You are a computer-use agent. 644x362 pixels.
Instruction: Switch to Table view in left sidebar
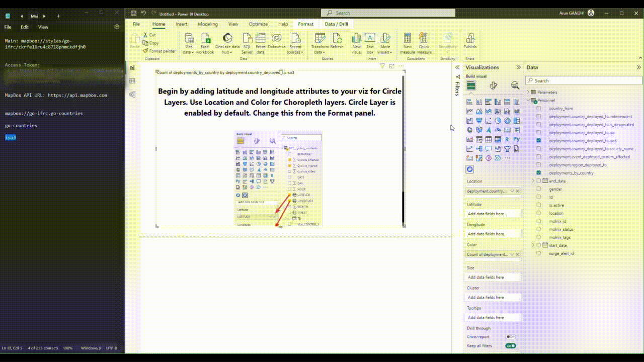[132, 81]
